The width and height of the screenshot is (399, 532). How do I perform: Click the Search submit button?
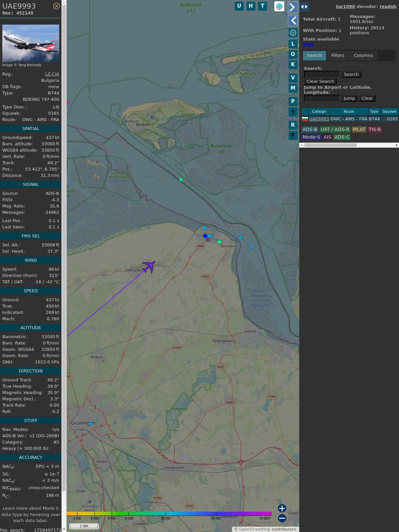click(351, 74)
